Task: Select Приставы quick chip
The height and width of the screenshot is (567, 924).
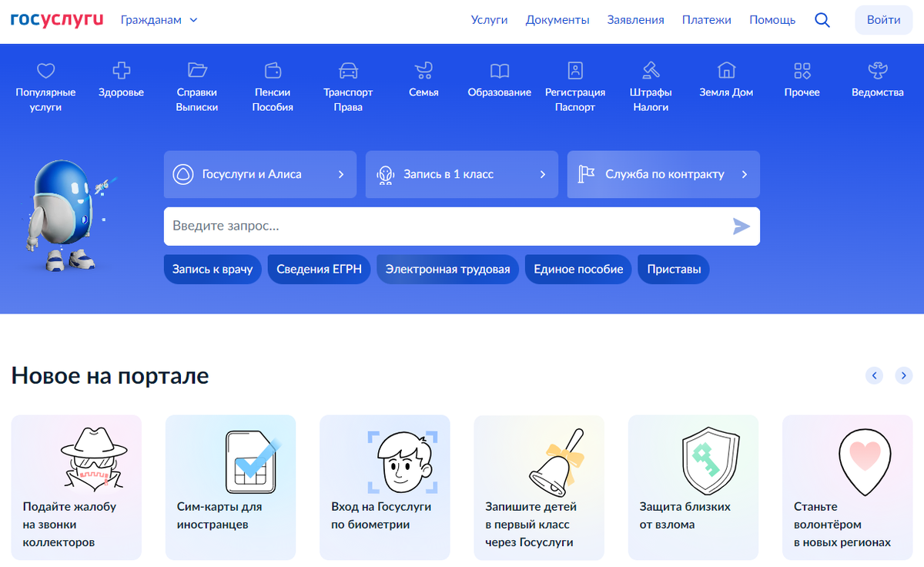Action: (x=675, y=270)
